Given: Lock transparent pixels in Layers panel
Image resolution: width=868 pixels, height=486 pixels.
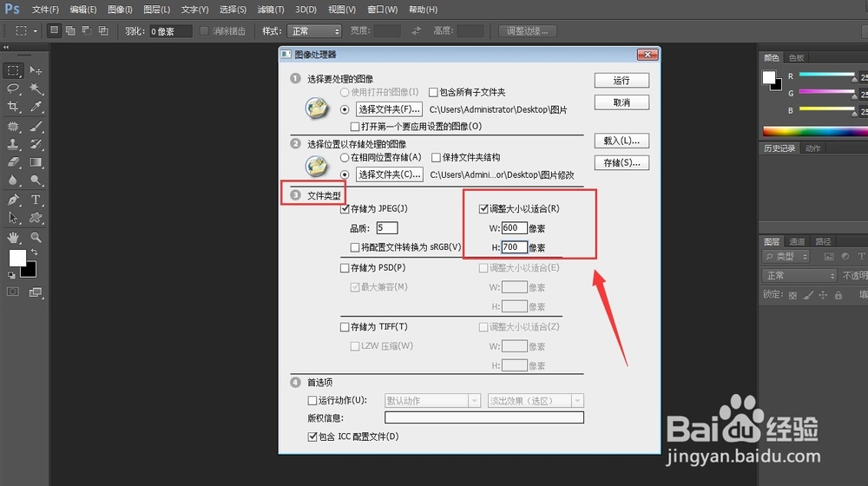Looking at the screenshot, I should click(x=792, y=296).
